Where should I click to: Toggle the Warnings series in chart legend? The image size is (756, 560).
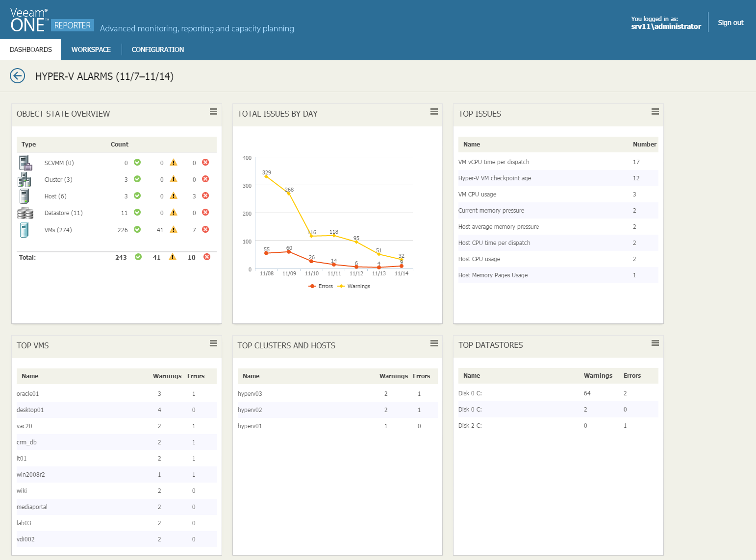click(x=354, y=286)
